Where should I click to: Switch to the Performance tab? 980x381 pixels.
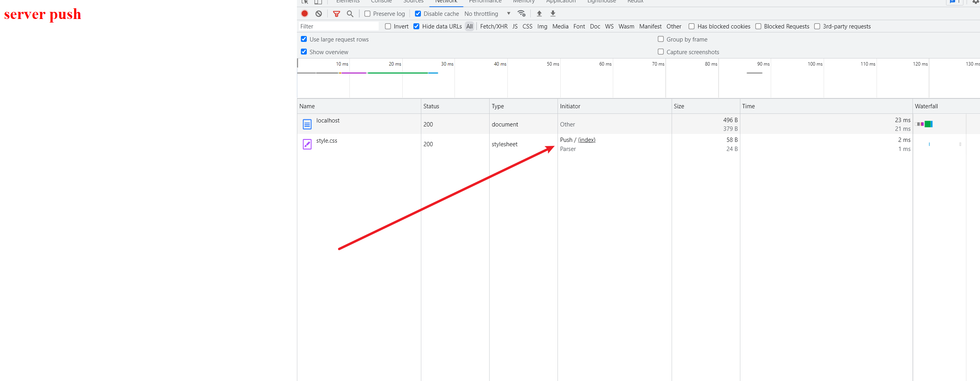(x=485, y=2)
